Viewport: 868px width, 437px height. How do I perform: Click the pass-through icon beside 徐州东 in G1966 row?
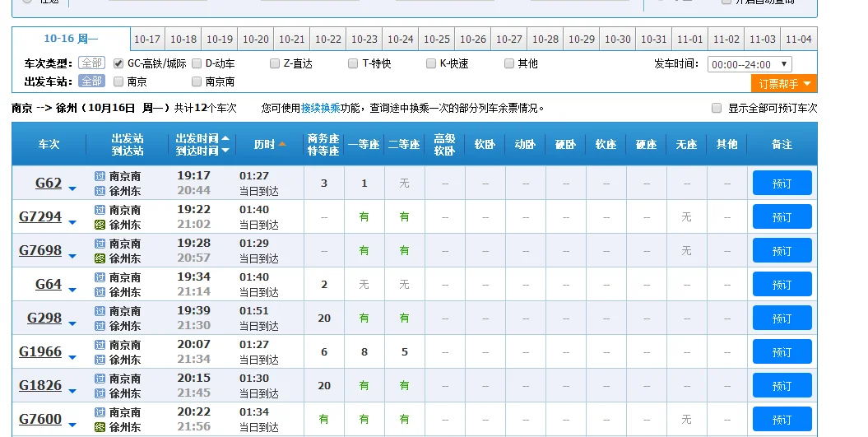pos(100,360)
